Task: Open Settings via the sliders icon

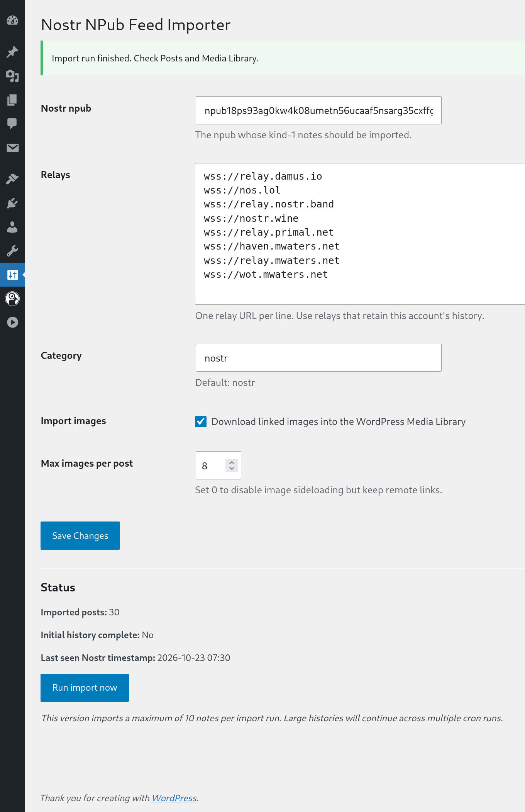Action: pos(12,275)
